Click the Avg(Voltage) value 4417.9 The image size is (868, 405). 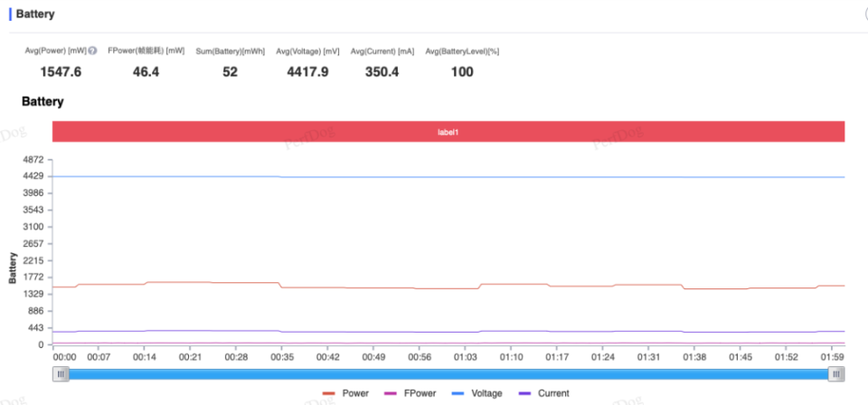tap(307, 72)
